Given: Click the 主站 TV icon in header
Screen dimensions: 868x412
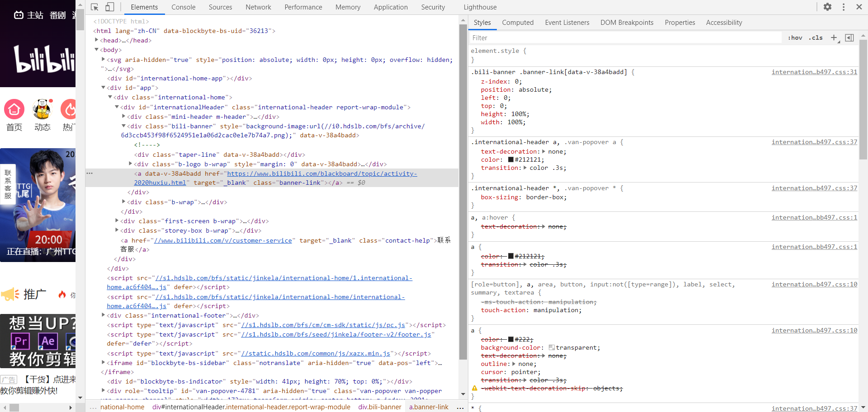Looking at the screenshot, I should [19, 15].
